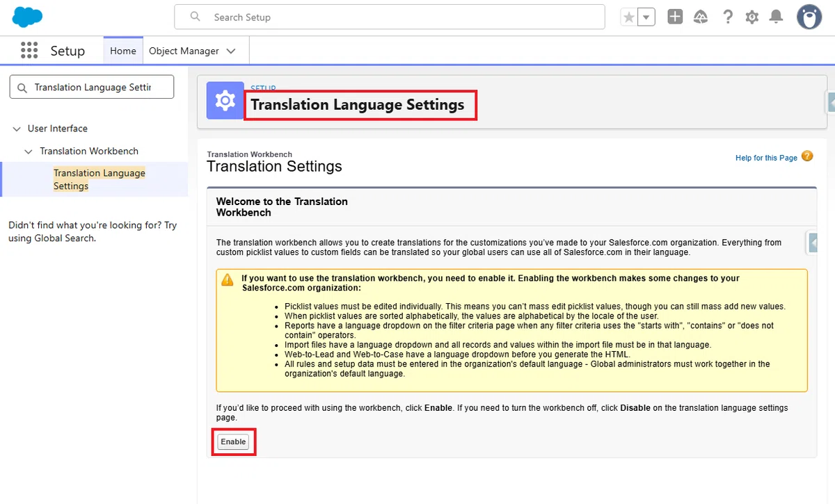Collapse the User Interface tree node
This screenshot has width=835, height=504.
click(17, 129)
